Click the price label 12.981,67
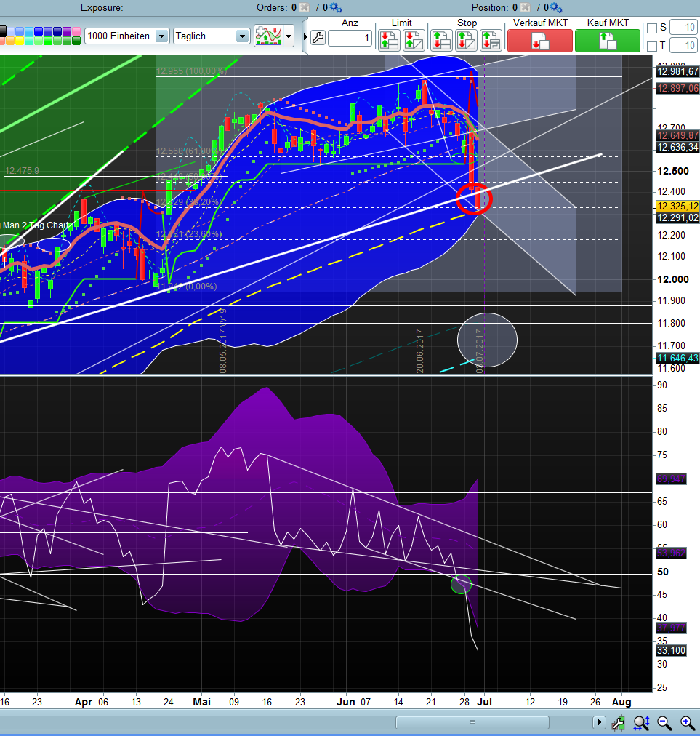700x736 pixels. tap(678, 71)
